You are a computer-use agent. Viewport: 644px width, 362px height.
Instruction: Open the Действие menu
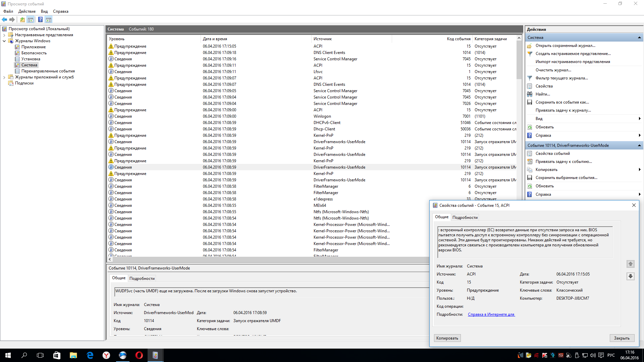click(27, 11)
